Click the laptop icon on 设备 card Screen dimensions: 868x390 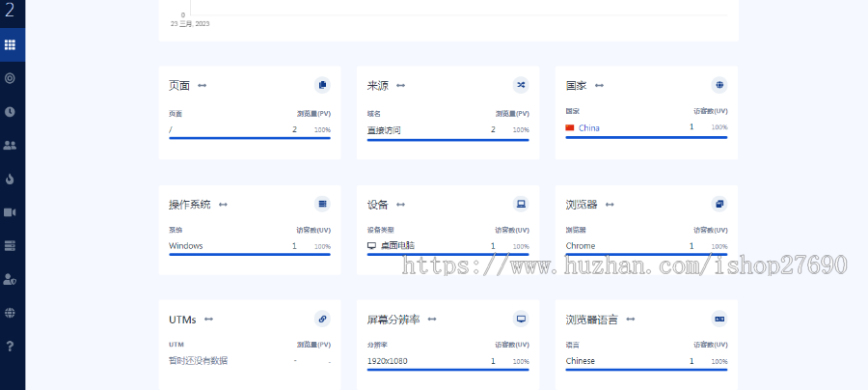coord(521,204)
